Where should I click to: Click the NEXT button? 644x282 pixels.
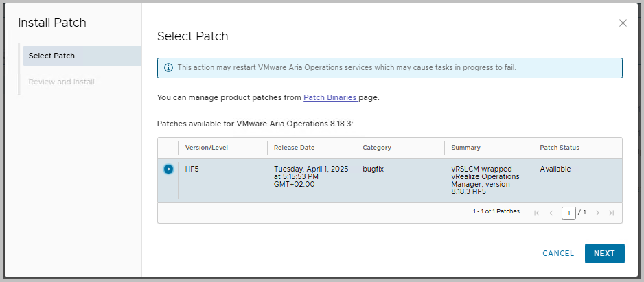(x=605, y=253)
